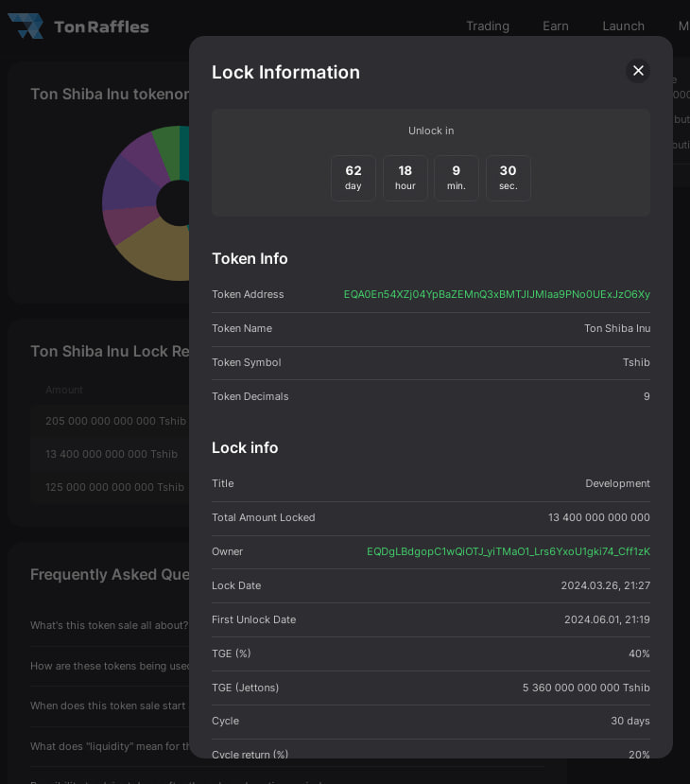Open owner address EQDgLBdgopC1w link
Screen dimensions: 690x784
[x=509, y=551]
